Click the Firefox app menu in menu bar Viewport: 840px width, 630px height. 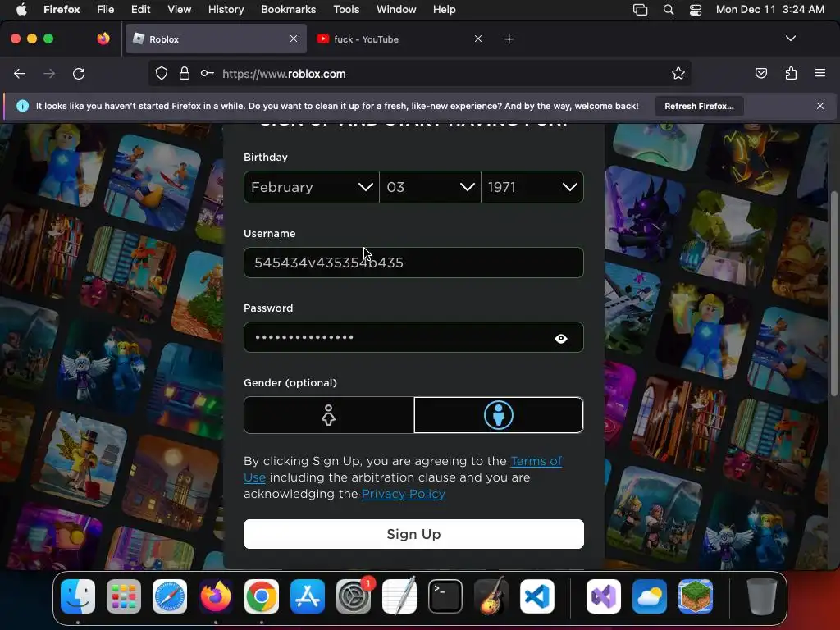62,10
